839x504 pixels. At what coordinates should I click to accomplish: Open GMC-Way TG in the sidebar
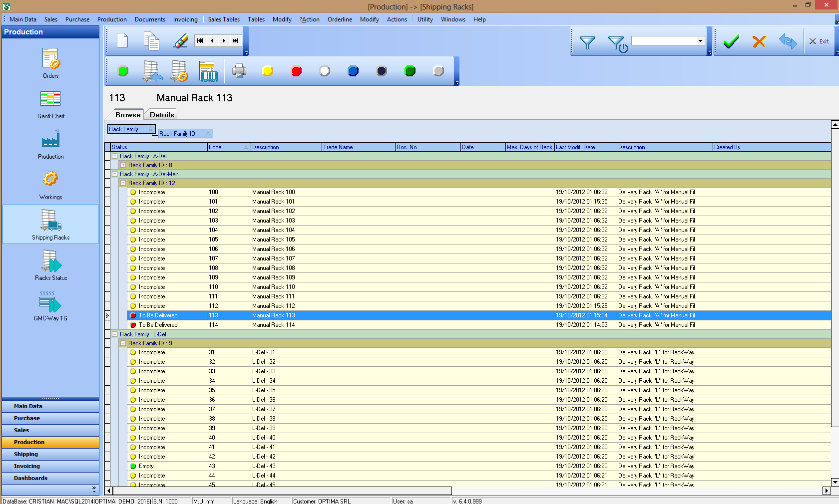[50, 306]
